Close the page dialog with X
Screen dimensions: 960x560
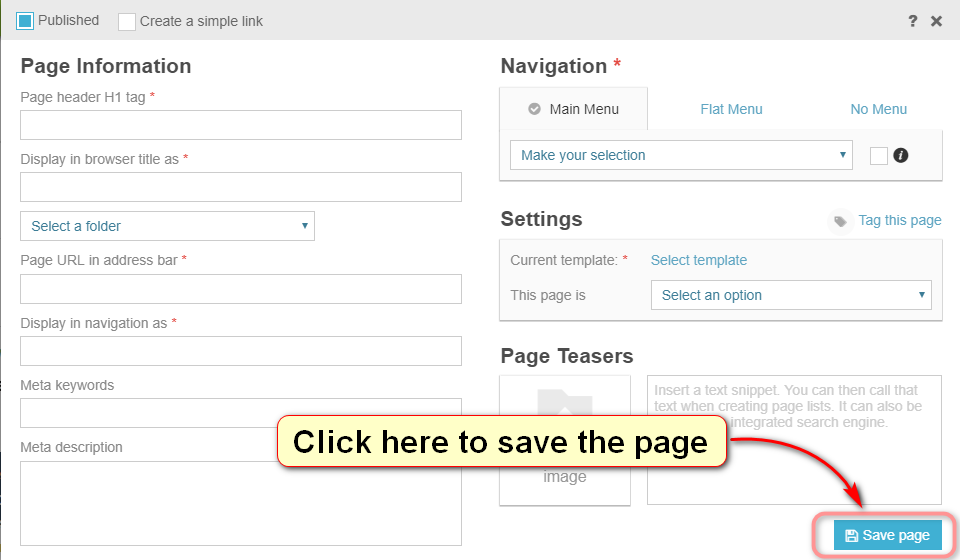[x=936, y=21]
